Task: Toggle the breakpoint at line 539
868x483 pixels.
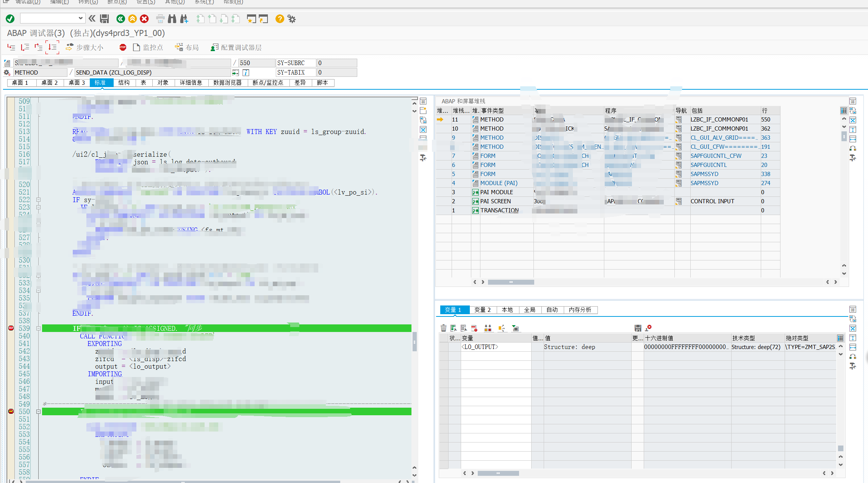Action: click(x=11, y=328)
